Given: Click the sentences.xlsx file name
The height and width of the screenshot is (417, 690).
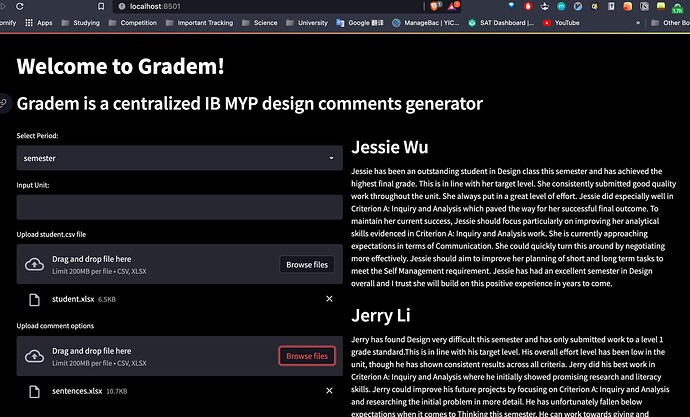Looking at the screenshot, I should [77, 391].
